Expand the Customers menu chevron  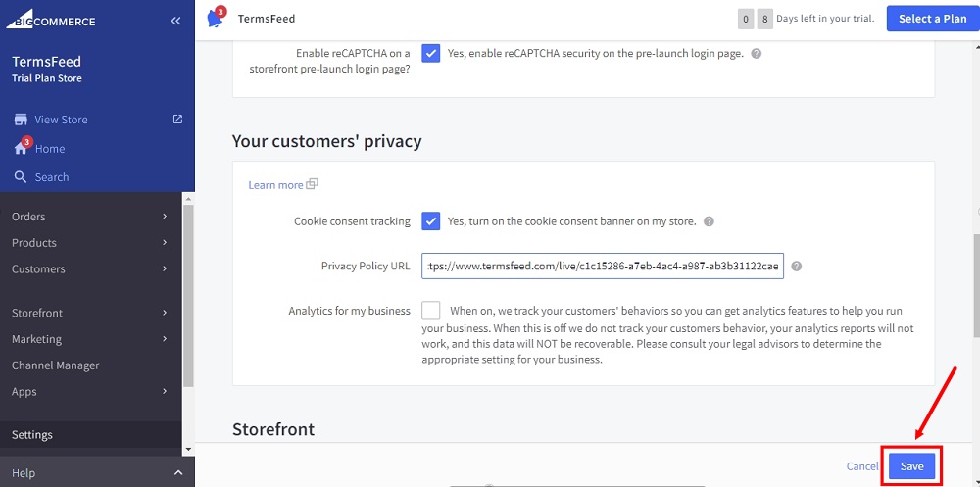165,268
